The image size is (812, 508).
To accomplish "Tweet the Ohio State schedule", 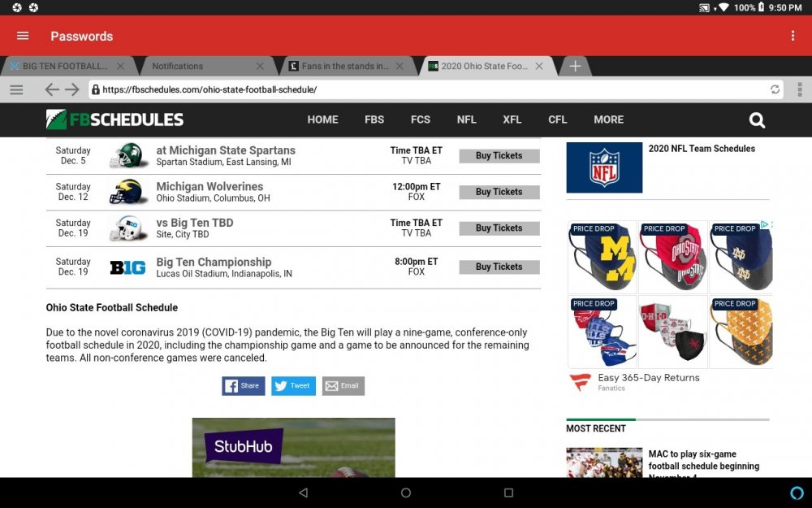I will [293, 385].
